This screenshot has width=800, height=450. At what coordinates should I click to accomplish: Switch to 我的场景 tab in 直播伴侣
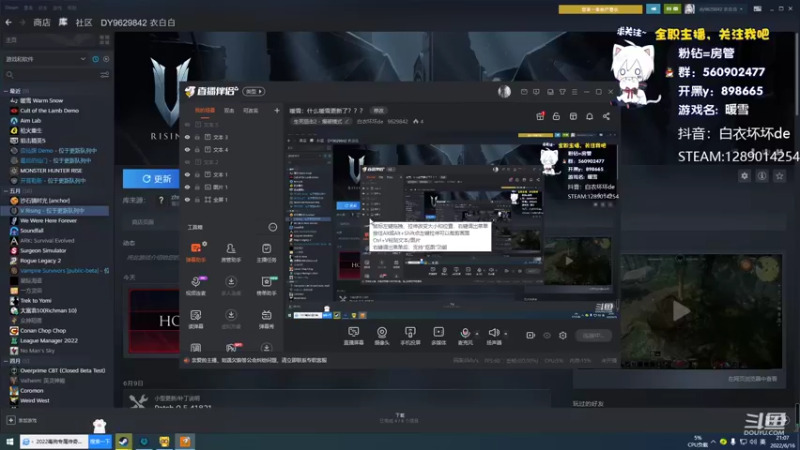pyautogui.click(x=205, y=110)
